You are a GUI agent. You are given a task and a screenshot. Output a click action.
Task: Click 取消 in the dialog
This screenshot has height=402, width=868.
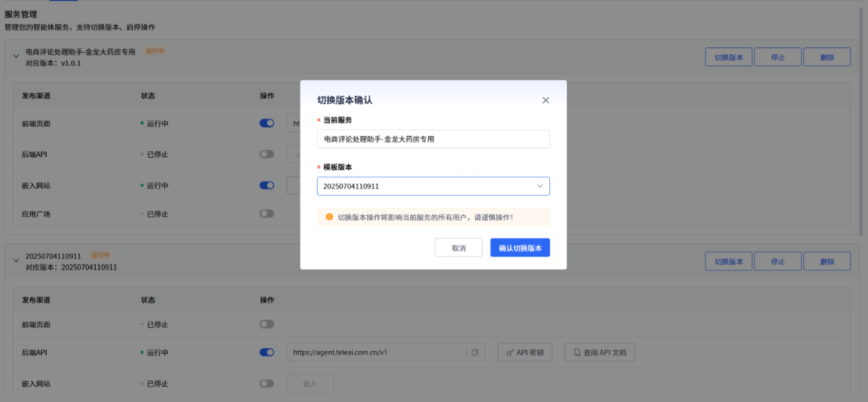pos(458,248)
